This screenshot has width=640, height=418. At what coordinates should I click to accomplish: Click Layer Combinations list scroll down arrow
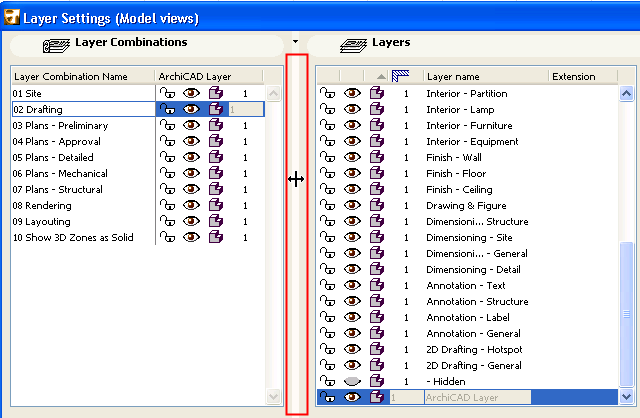pyautogui.click(x=273, y=396)
